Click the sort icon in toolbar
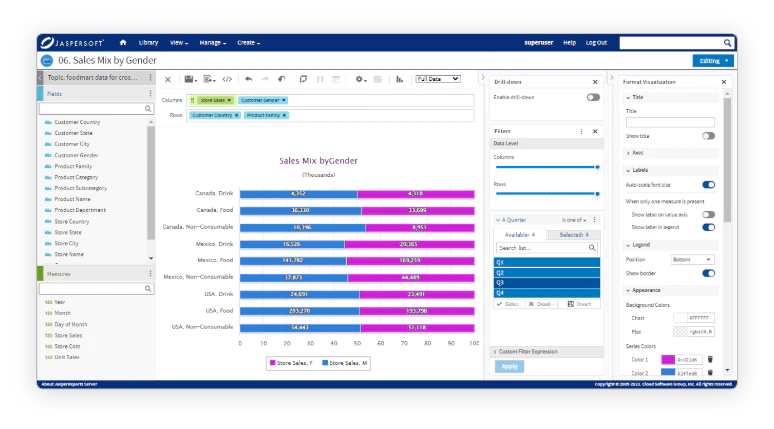Screen dimensions: 774x429 (x=320, y=79)
